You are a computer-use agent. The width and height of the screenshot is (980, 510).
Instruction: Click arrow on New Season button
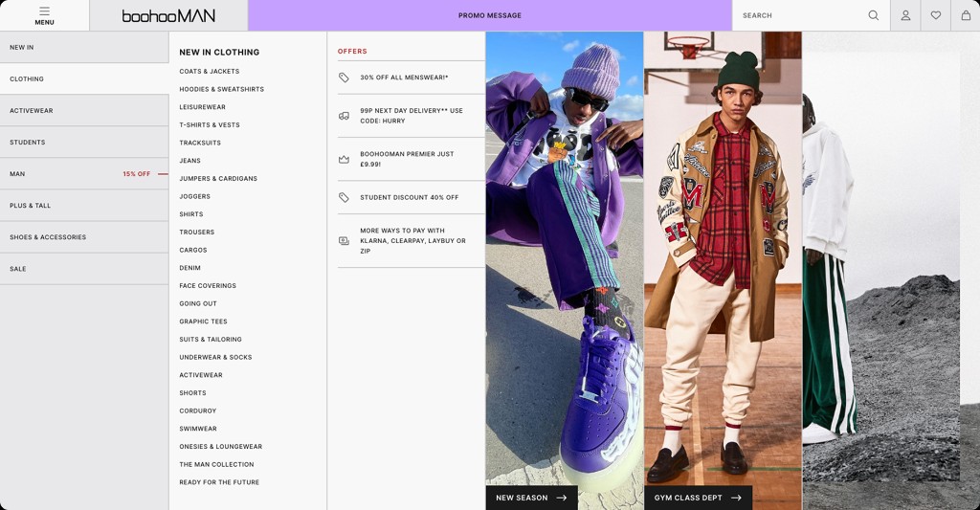pyautogui.click(x=561, y=499)
